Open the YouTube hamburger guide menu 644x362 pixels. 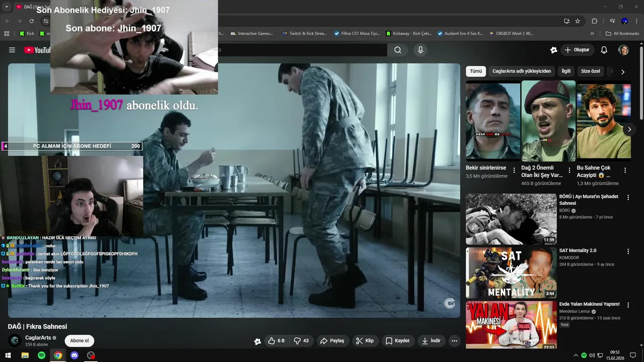[12, 50]
